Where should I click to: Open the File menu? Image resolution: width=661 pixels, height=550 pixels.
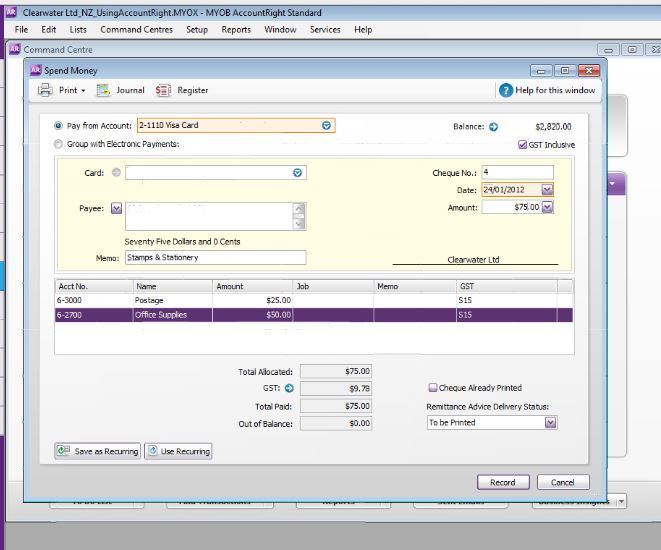coord(21,30)
